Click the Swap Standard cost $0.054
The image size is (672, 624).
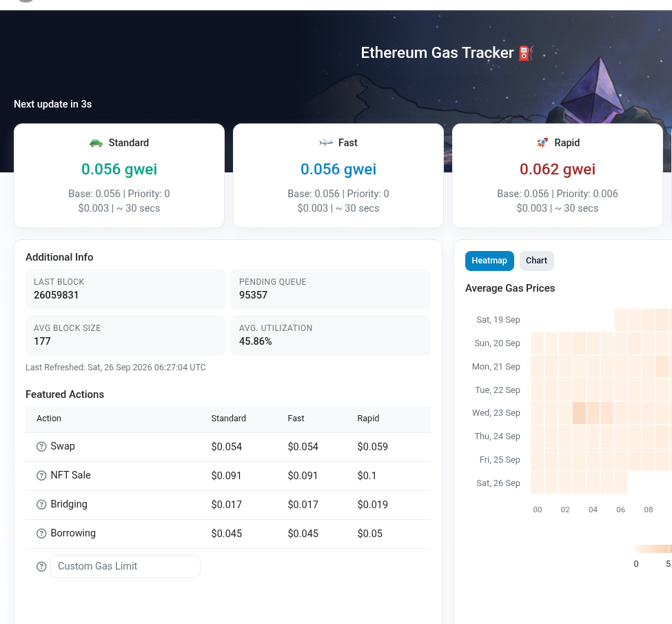(226, 447)
